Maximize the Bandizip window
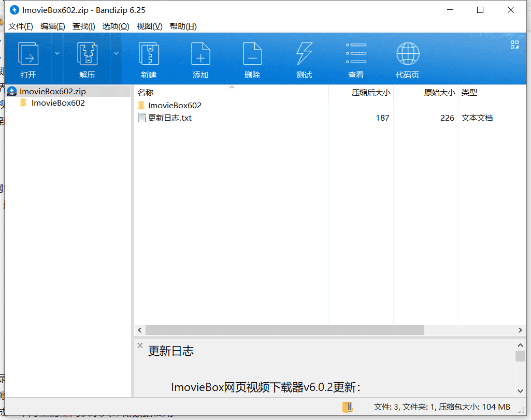The image size is (531, 420). 480,10
